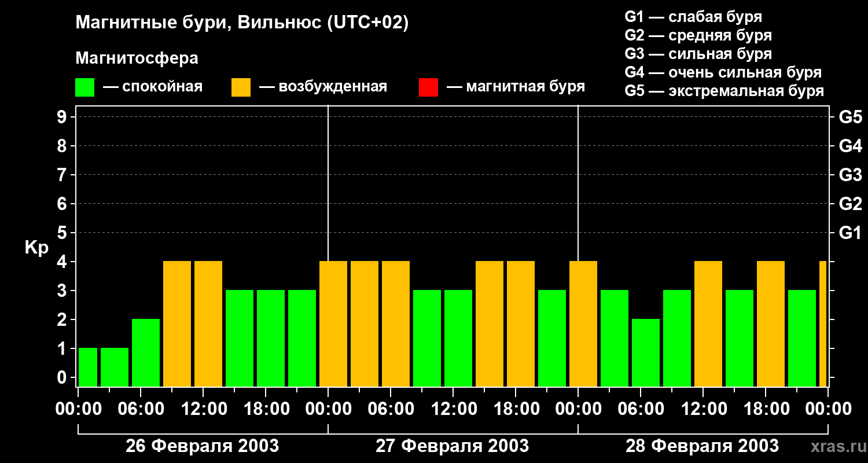Click the 'G4' label on the right axis

(x=850, y=146)
